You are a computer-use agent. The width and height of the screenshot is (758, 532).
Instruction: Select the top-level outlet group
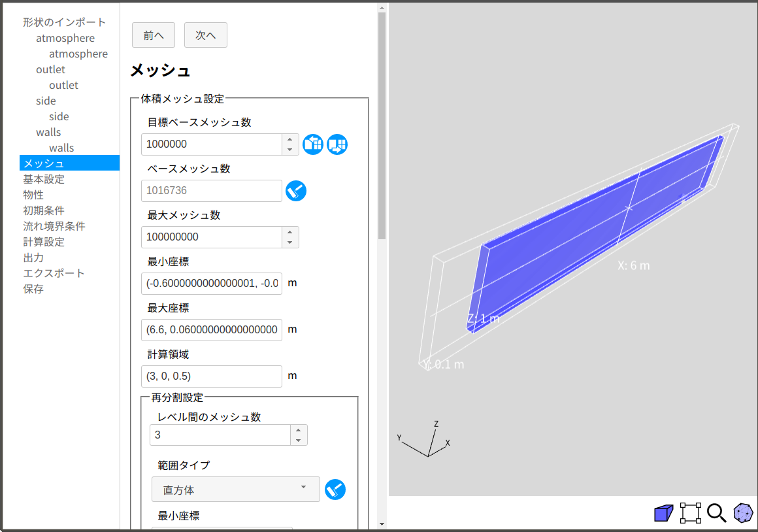tap(50, 70)
